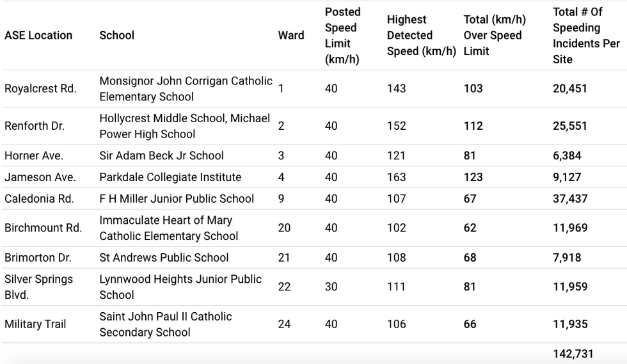Image resolution: width=627 pixels, height=364 pixels.
Task: Select the 142,731 total incidents value
Action: [573, 354]
